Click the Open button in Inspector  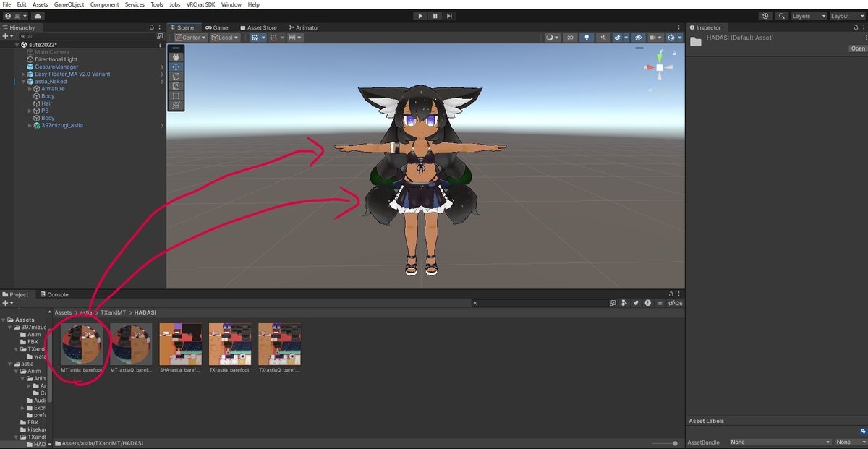tap(857, 48)
